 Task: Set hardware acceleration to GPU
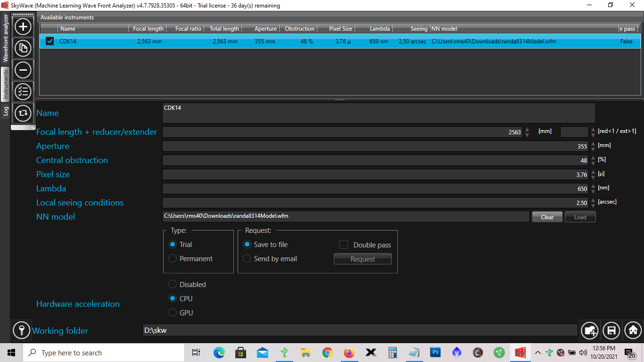(173, 313)
